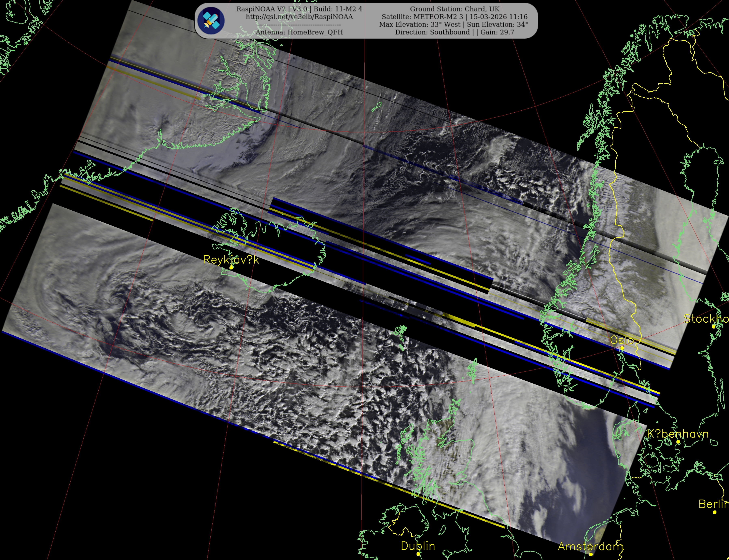Click the yellow Oslo marker dot
The image size is (729, 560).
pyautogui.click(x=622, y=348)
